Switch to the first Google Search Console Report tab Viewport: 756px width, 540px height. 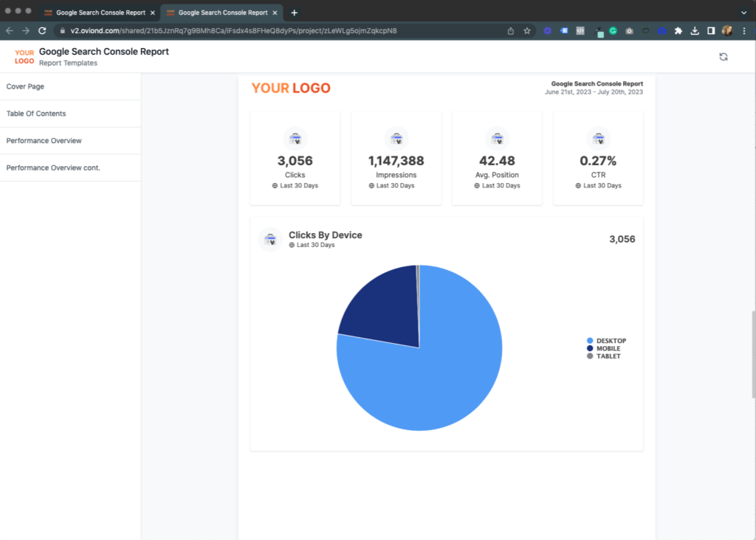[100, 13]
